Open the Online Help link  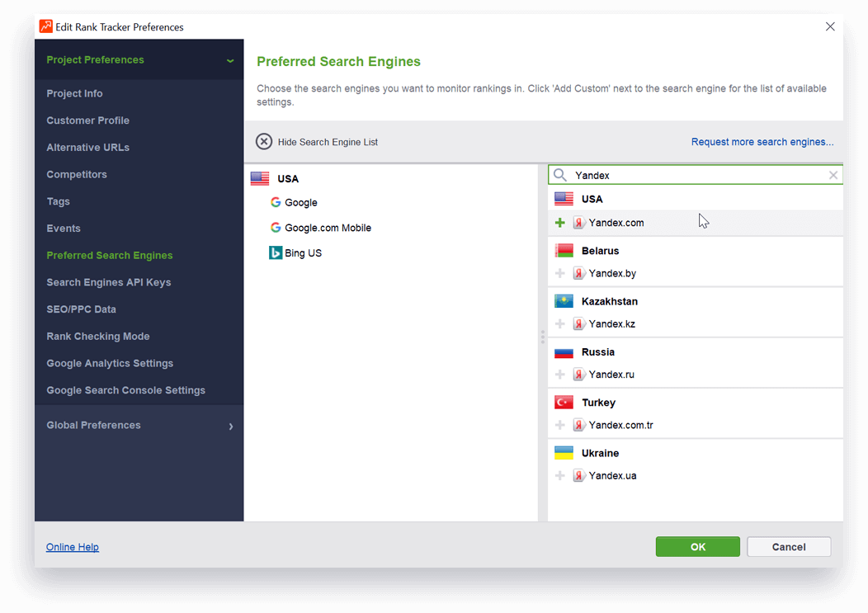(x=72, y=547)
